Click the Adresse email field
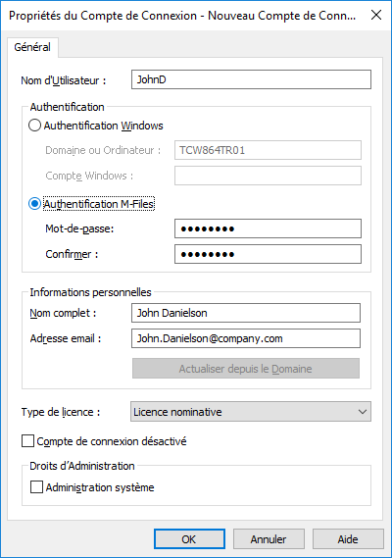The height and width of the screenshot is (558, 392). tap(246, 338)
